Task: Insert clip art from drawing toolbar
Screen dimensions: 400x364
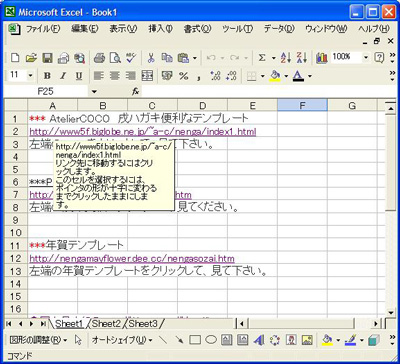Action: click(291, 340)
